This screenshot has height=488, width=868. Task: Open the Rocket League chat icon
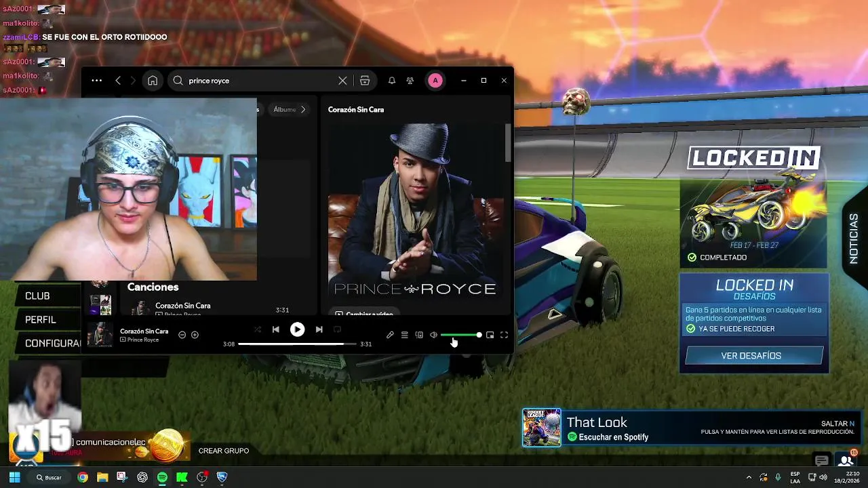coord(821,461)
